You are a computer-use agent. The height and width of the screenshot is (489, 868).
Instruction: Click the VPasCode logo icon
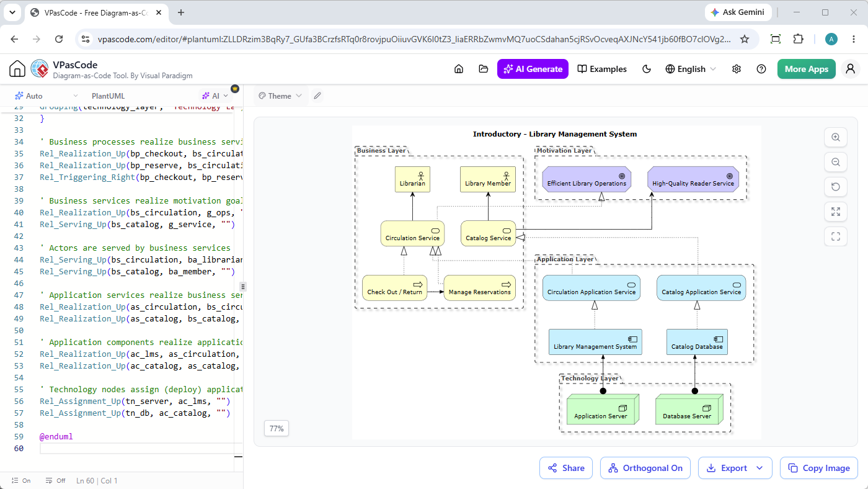[x=39, y=69]
